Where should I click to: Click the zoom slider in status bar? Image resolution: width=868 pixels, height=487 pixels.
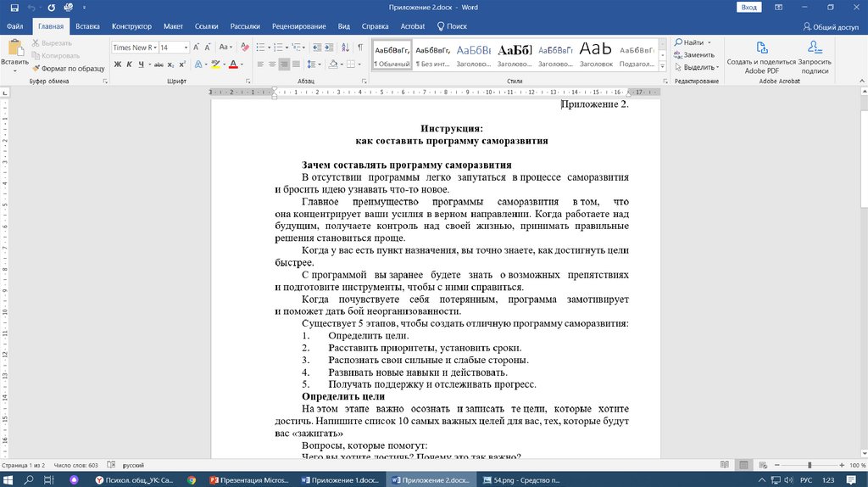coord(810,466)
